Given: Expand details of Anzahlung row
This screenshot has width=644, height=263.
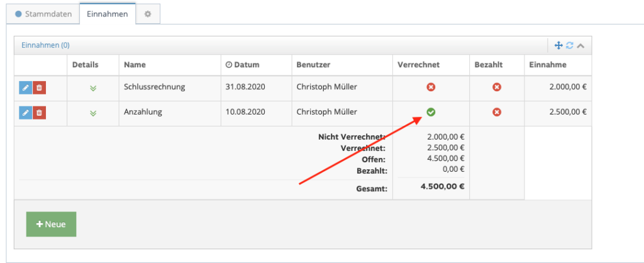Looking at the screenshot, I should (93, 113).
